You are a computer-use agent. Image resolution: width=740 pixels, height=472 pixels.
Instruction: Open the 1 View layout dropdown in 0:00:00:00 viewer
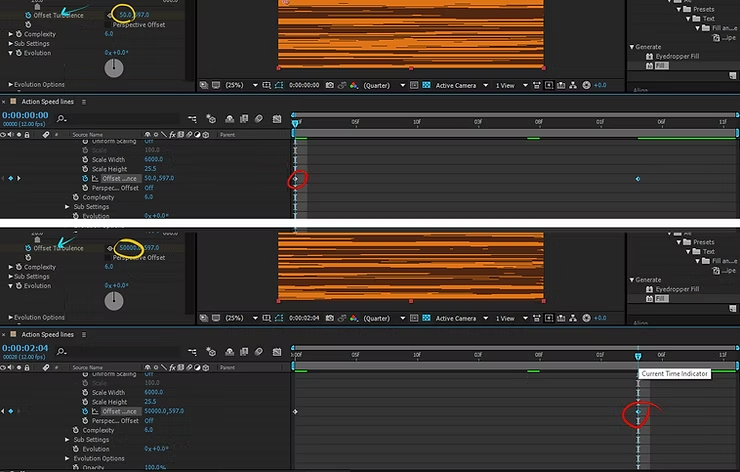511,85
